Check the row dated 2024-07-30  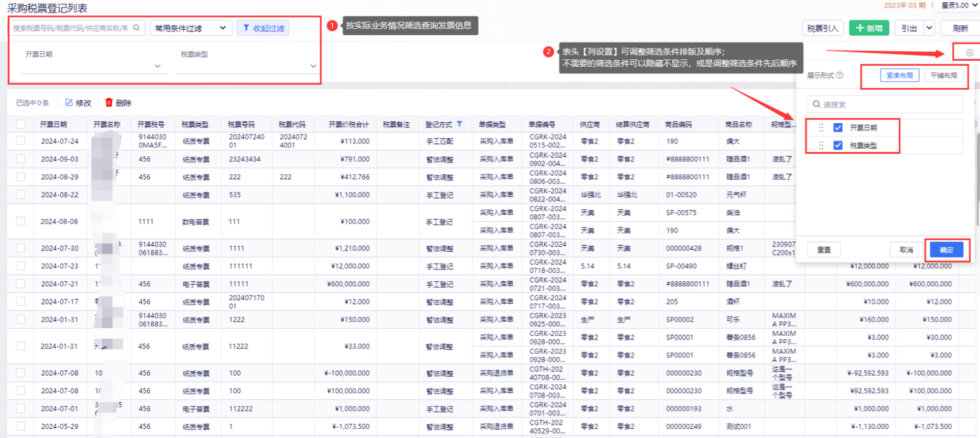click(x=20, y=248)
